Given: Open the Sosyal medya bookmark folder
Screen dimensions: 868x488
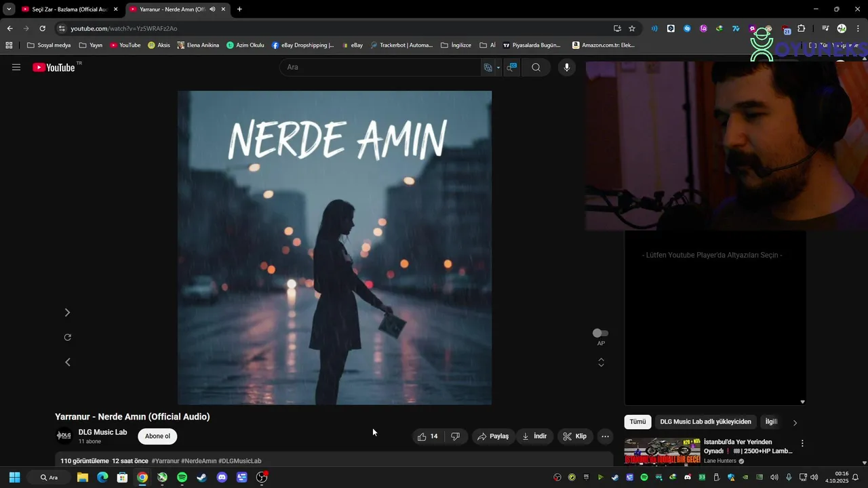Looking at the screenshot, I should [49, 45].
